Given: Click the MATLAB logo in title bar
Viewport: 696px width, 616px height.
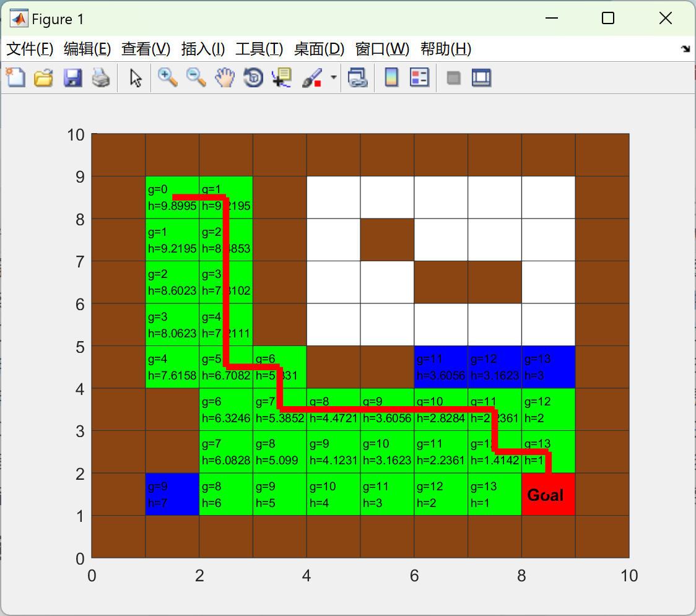Looking at the screenshot, I should tap(19, 19).
